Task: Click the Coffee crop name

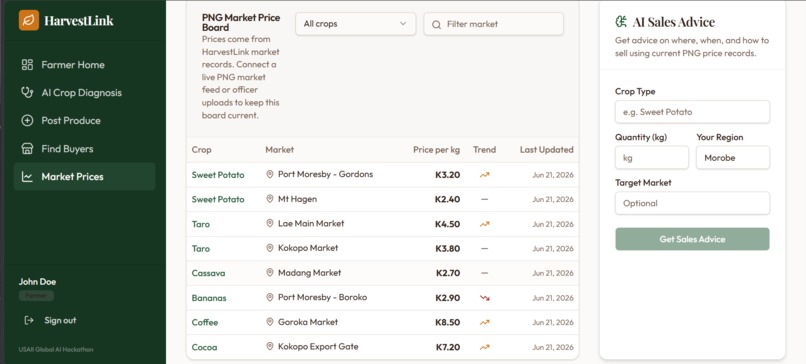Action: [x=205, y=322]
